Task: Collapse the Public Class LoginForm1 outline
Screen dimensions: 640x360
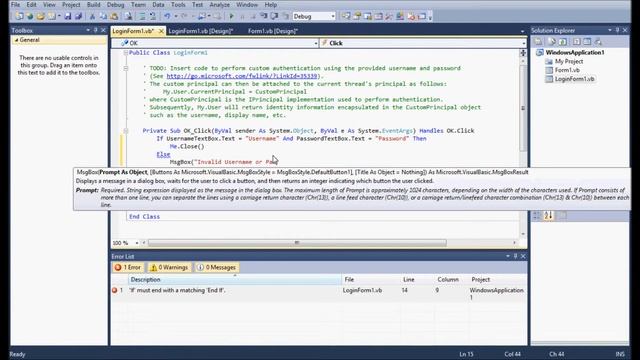Action: (126, 53)
